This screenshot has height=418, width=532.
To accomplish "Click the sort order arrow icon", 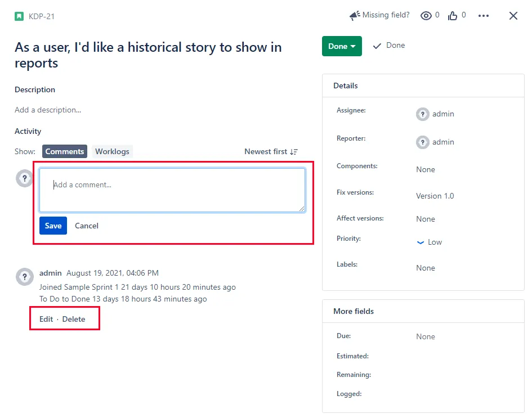I will 294,152.
